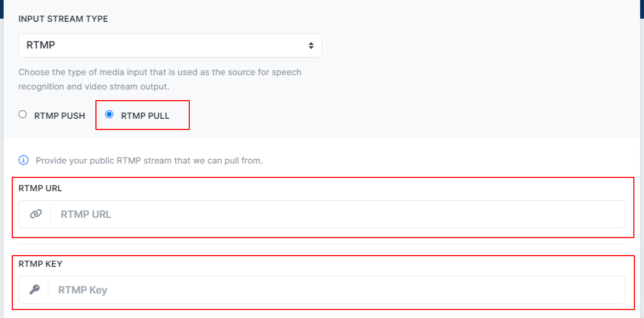Viewport: 644px width, 318px height.
Task: Click the 'recognition and video stream output' text line
Action: tap(94, 86)
